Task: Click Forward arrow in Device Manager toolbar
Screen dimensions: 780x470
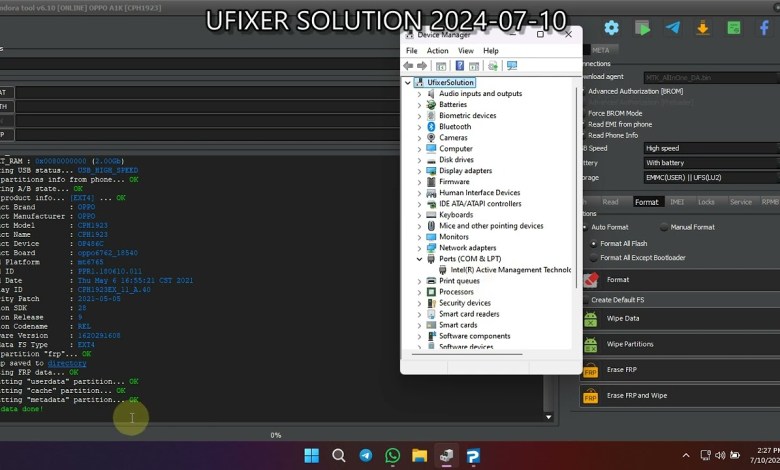Action: (x=422, y=66)
